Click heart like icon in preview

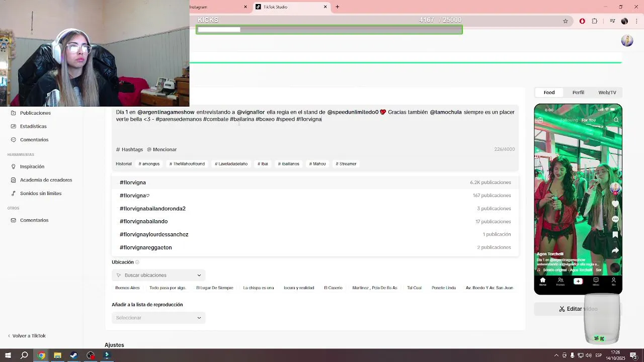[x=615, y=204]
